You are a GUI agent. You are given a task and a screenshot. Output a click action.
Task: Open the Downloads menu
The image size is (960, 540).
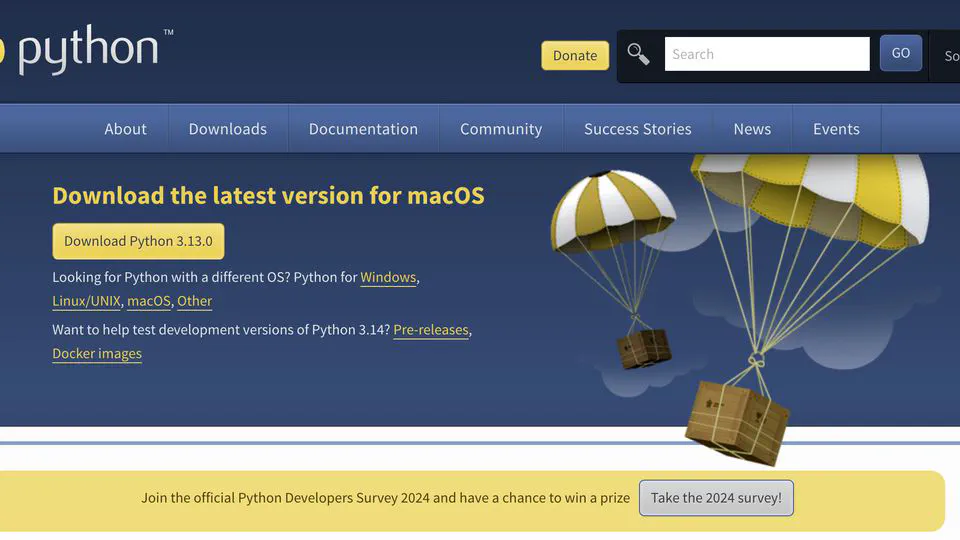[228, 129]
